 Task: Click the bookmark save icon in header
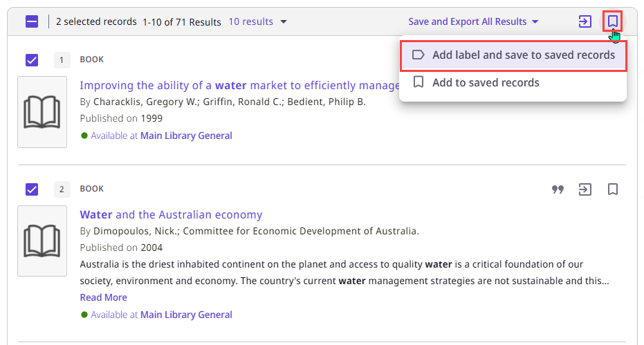pos(613,21)
